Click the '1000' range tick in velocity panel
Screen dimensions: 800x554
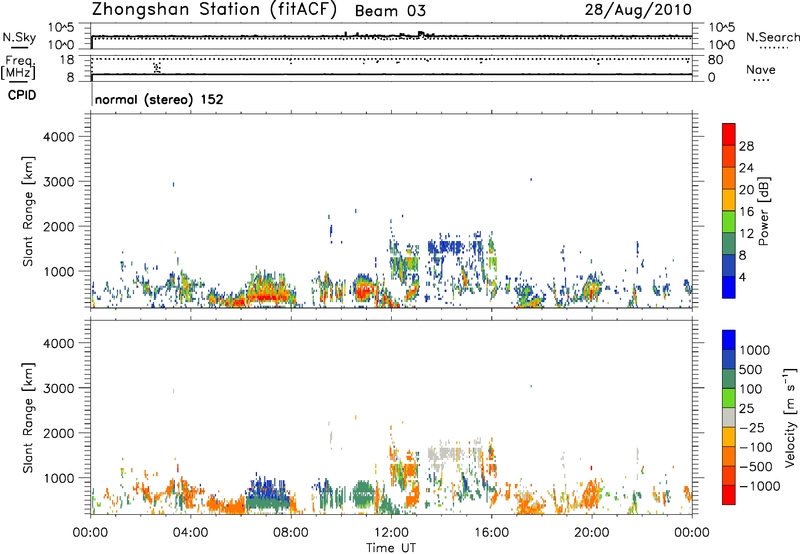58,478
